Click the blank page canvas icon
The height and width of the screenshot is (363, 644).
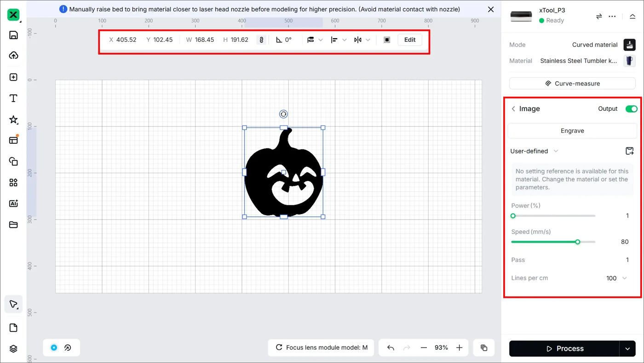click(13, 328)
